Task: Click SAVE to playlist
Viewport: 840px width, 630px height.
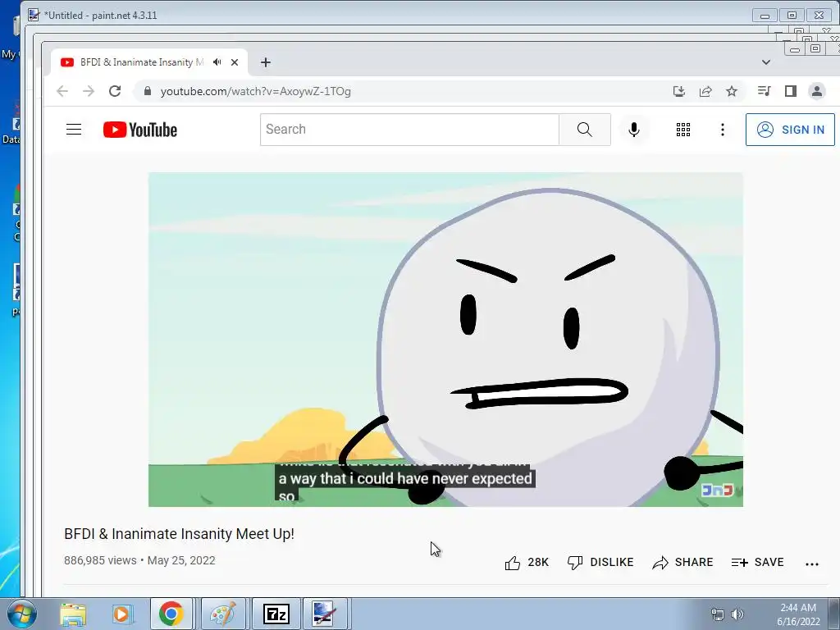Action: click(x=757, y=563)
